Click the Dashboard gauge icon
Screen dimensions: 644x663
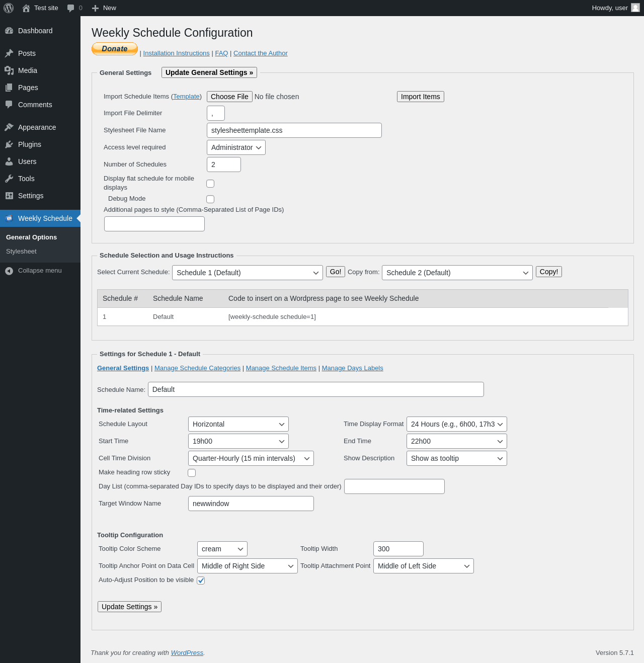(x=9, y=31)
